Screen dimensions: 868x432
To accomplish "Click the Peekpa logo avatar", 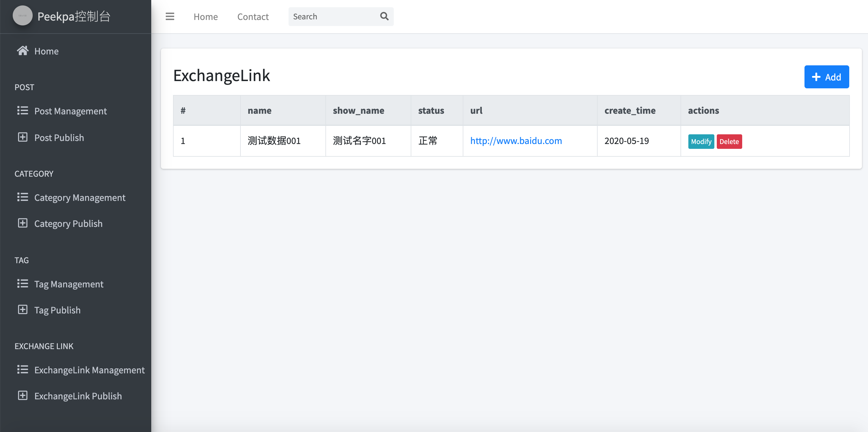I will click(23, 16).
